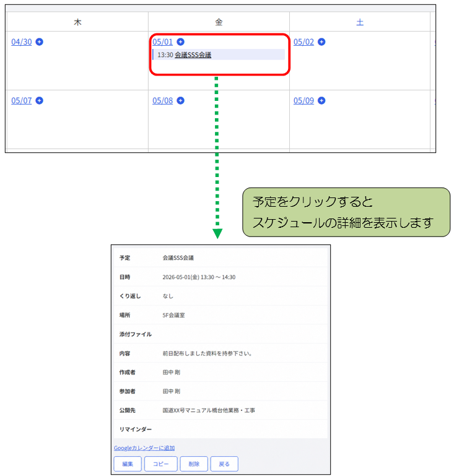Add a schedule on 05/01 with plus icon
The width and height of the screenshot is (454, 476).
(x=180, y=42)
